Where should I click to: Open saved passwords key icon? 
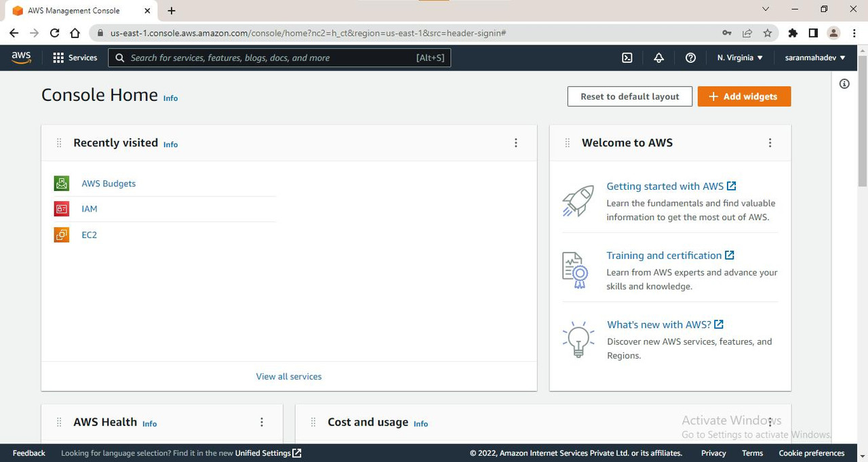726,33
